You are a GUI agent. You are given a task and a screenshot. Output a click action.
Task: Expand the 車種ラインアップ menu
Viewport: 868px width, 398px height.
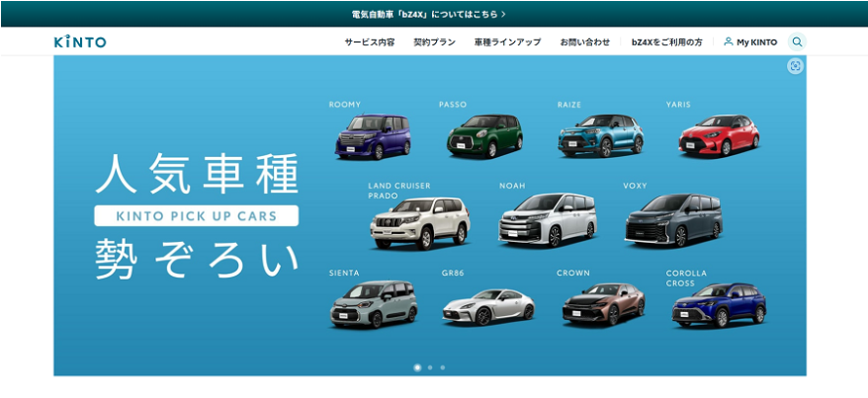pyautogui.click(x=507, y=42)
